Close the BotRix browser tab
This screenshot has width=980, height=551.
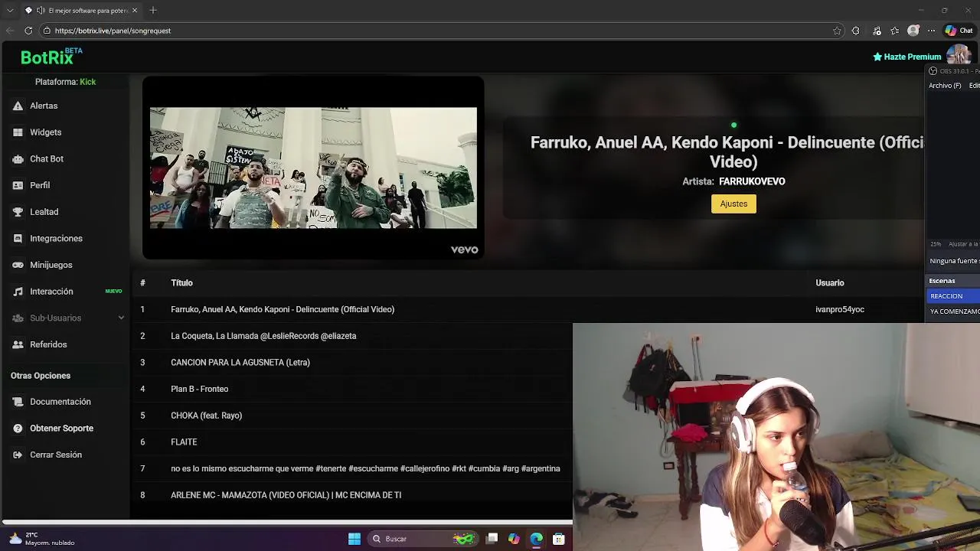pyautogui.click(x=135, y=11)
